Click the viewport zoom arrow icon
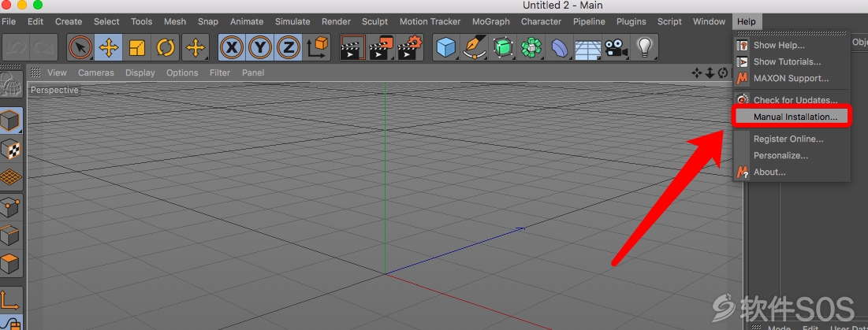This screenshot has width=868, height=330. pos(710,73)
